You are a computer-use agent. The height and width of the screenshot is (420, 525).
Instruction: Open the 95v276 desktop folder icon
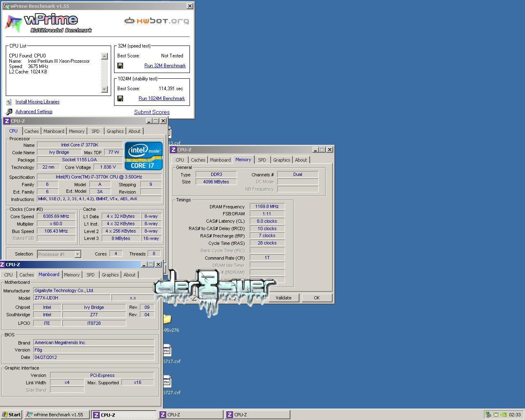167,319
